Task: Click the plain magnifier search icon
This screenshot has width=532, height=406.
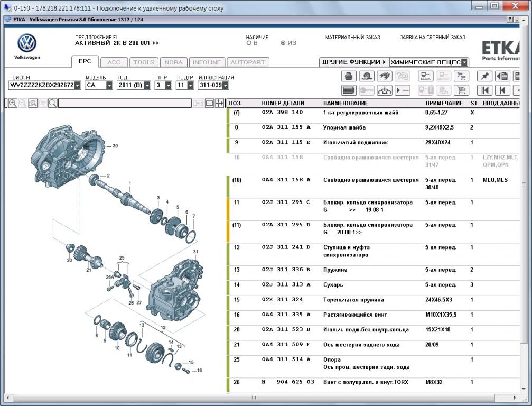Action: tap(53, 103)
